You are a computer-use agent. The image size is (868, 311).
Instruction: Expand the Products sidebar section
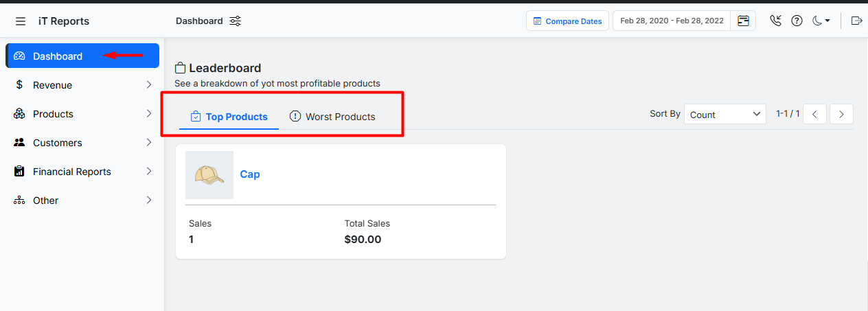[x=82, y=114]
